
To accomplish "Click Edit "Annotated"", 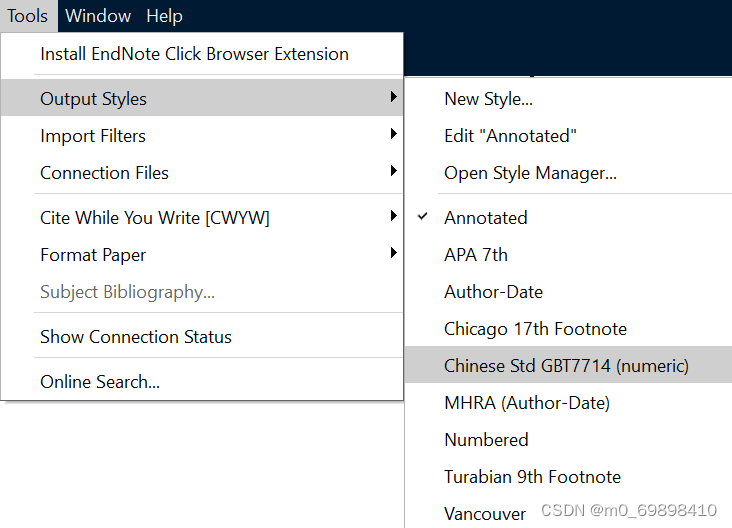I will click(568, 136).
